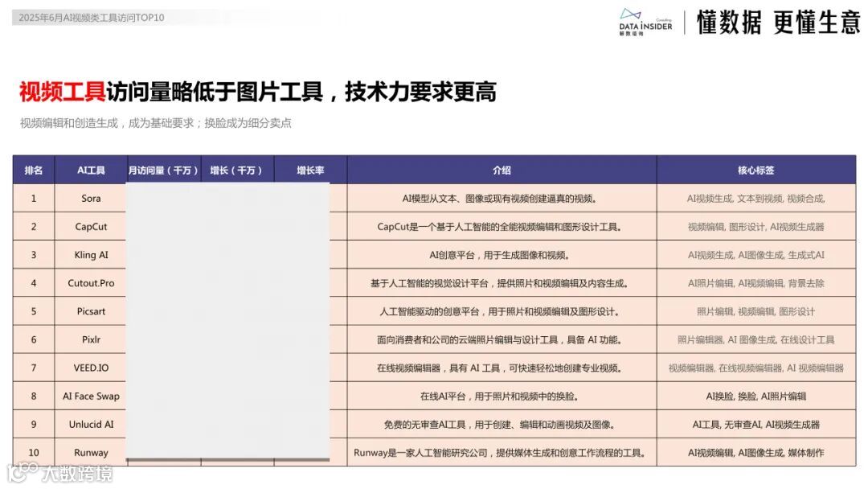
Task: Click the Data Insider logo
Action: click(x=645, y=23)
